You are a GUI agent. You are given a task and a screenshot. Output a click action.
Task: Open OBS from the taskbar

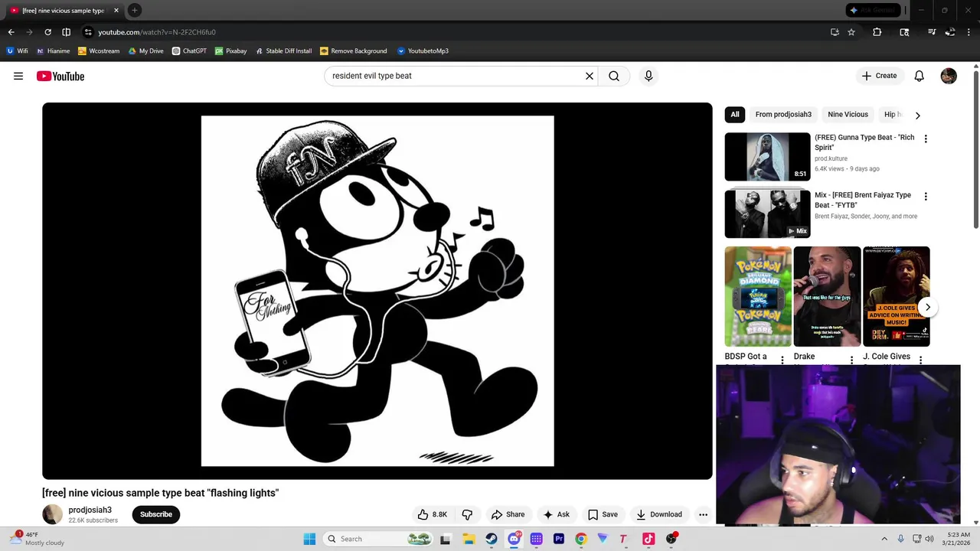(671, 539)
